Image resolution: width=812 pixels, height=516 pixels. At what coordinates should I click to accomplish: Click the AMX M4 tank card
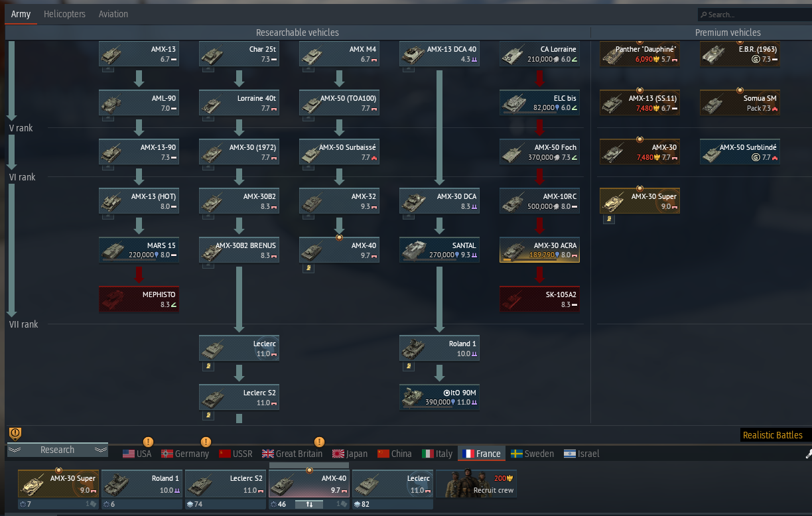pos(339,54)
